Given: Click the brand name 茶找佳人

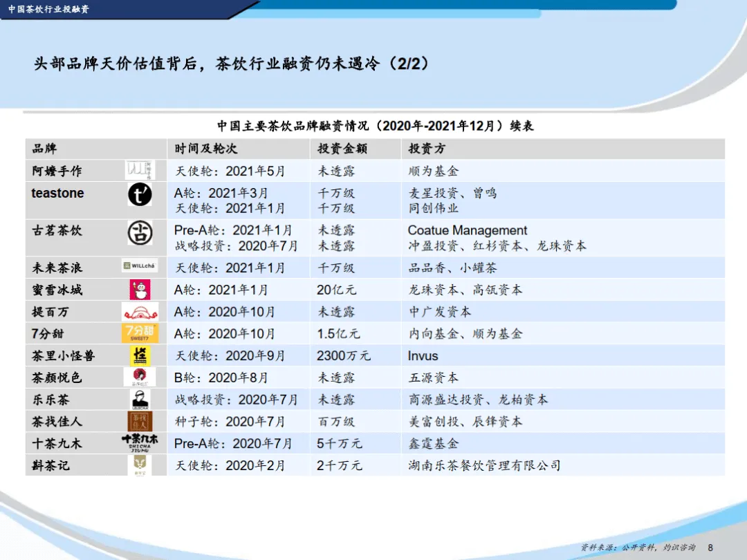Looking at the screenshot, I should click(57, 422).
